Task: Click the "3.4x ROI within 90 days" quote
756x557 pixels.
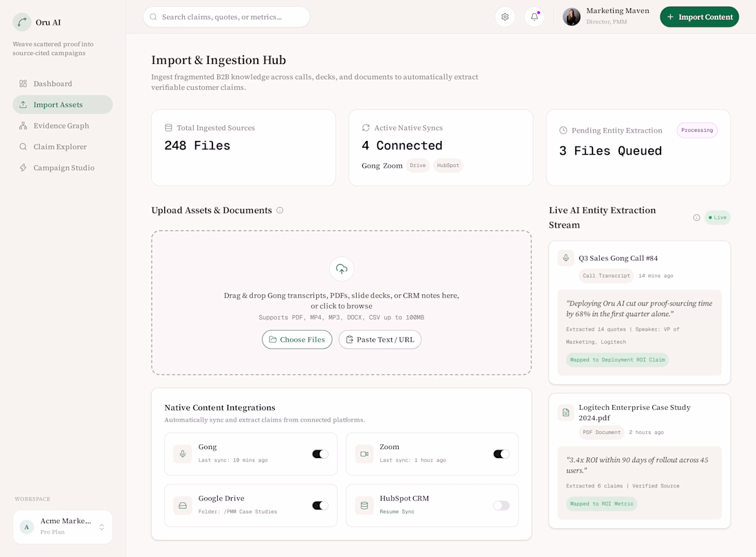Action: point(637,465)
